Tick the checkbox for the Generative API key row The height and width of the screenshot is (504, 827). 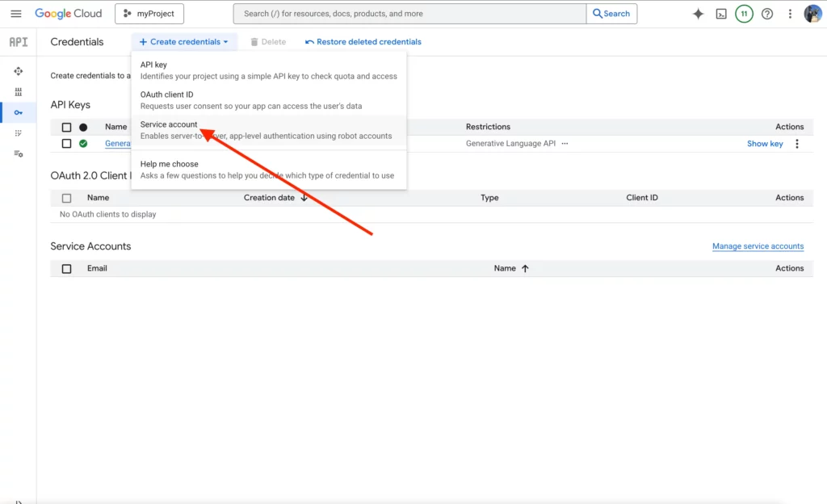tap(66, 144)
